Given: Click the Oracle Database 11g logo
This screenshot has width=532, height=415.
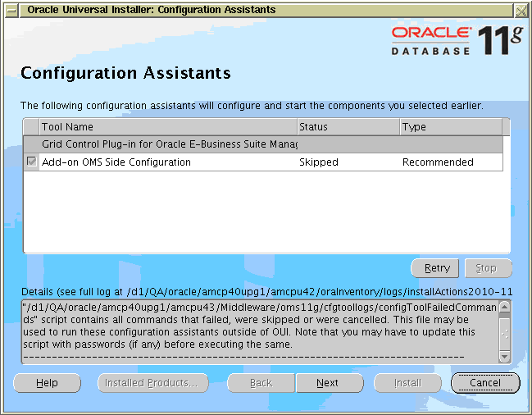Looking at the screenshot, I should tap(457, 40).
